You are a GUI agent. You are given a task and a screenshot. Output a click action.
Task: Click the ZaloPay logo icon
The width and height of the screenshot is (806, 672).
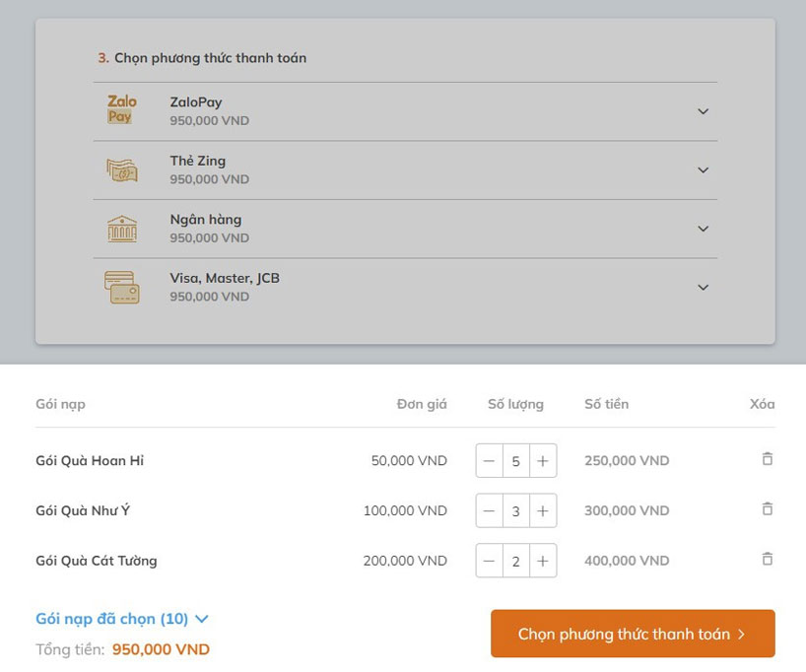tap(121, 109)
